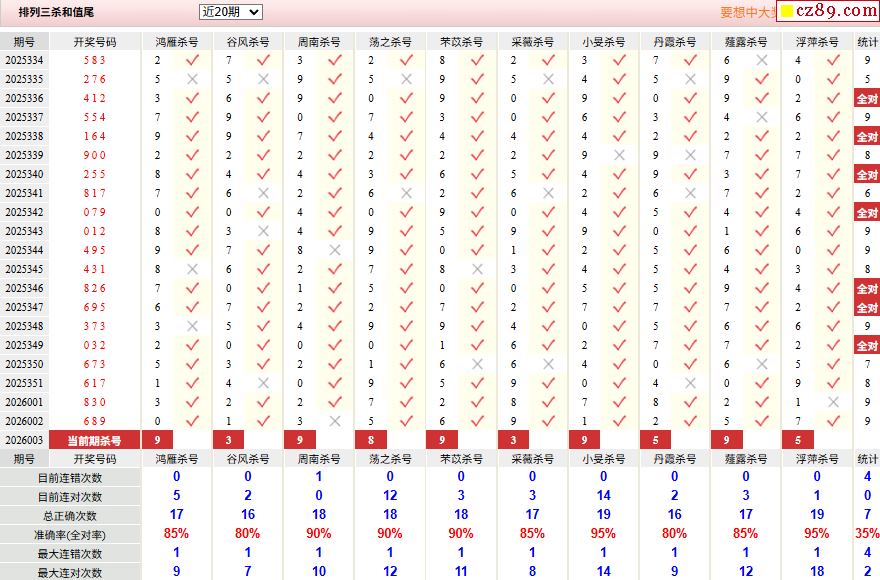Click the 准确率(全对率) row label

(70, 535)
